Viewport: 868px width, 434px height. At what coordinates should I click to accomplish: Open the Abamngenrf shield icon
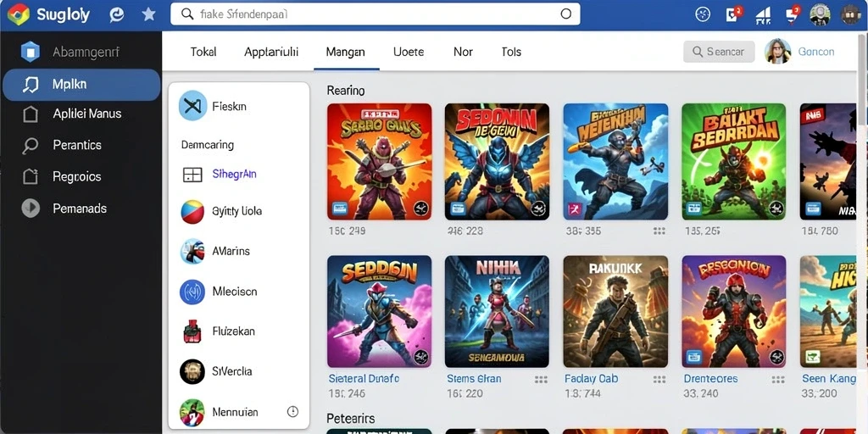[31, 52]
